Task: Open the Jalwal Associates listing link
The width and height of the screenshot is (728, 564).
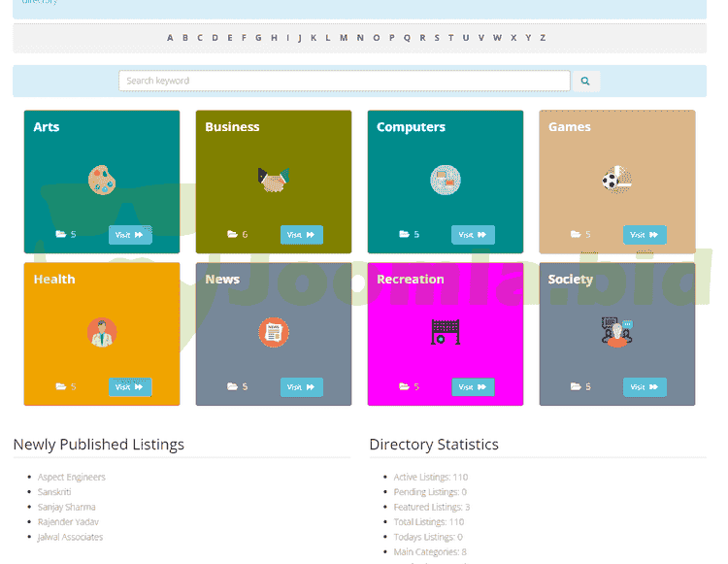Action: click(70, 537)
